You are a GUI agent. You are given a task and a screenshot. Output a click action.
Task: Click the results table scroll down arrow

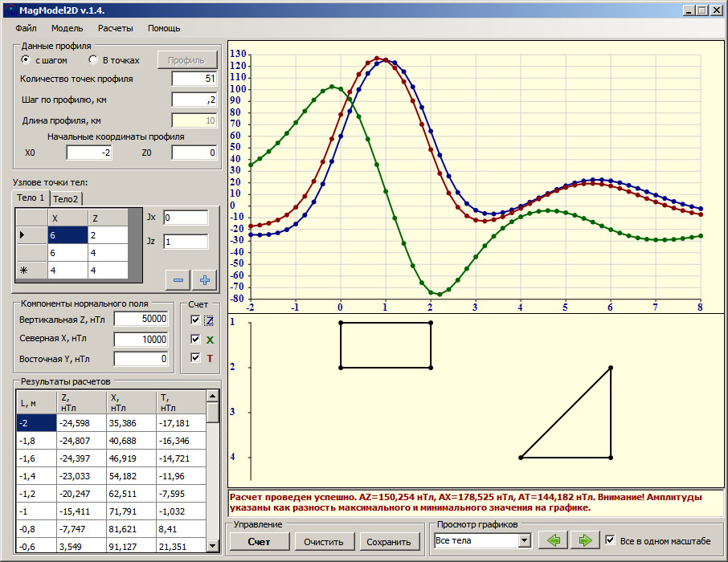(213, 546)
